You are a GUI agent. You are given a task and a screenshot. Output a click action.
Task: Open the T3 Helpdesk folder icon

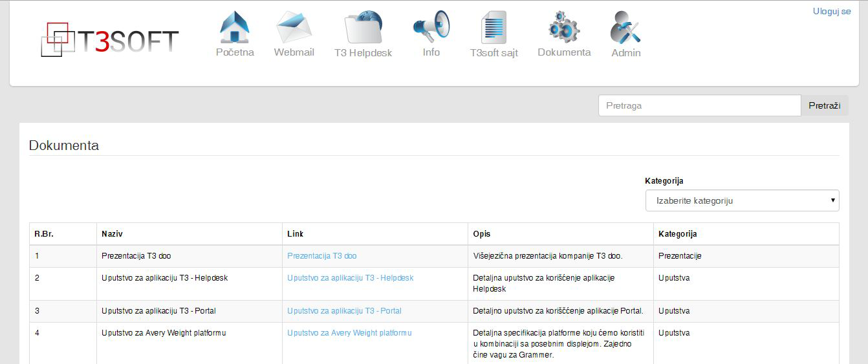[x=363, y=27]
